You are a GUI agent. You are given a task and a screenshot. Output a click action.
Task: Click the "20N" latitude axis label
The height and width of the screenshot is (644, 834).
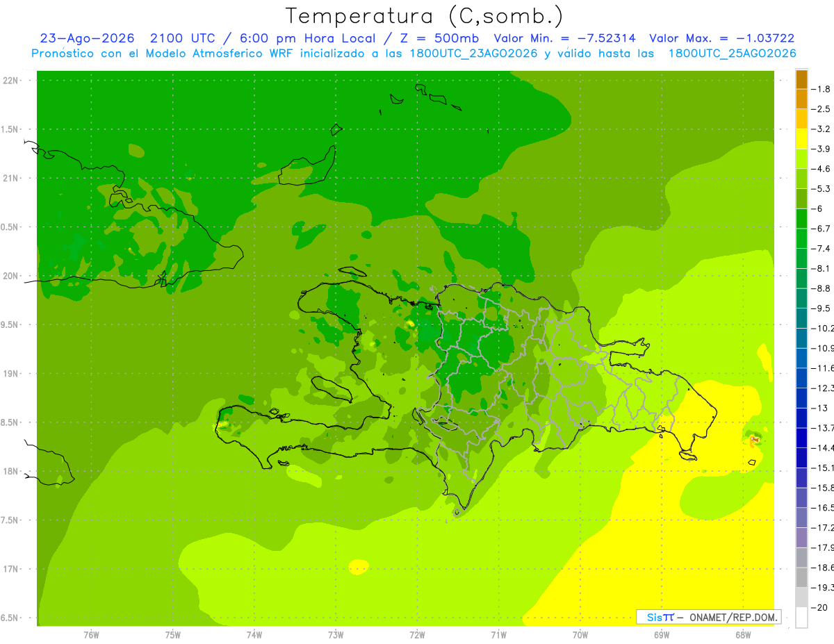tap(10, 276)
